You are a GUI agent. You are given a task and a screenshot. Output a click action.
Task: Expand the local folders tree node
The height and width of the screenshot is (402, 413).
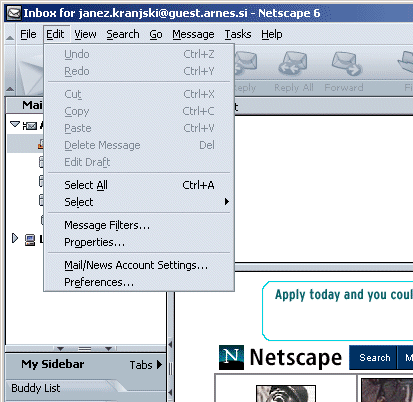15,238
